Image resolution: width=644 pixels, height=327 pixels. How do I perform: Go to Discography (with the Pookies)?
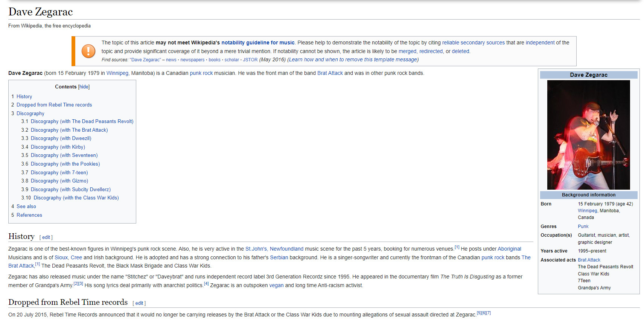click(65, 164)
